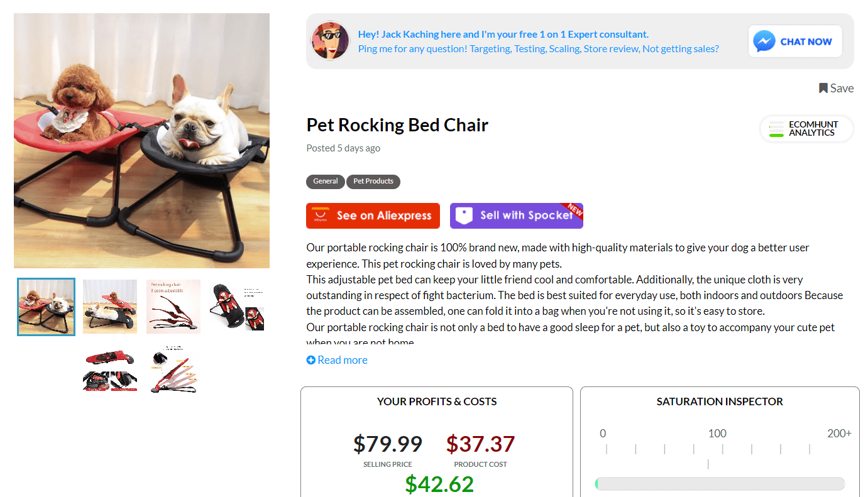Open the Sell with Spocket button
Viewport: 868px width, 497px height.
coord(517,216)
